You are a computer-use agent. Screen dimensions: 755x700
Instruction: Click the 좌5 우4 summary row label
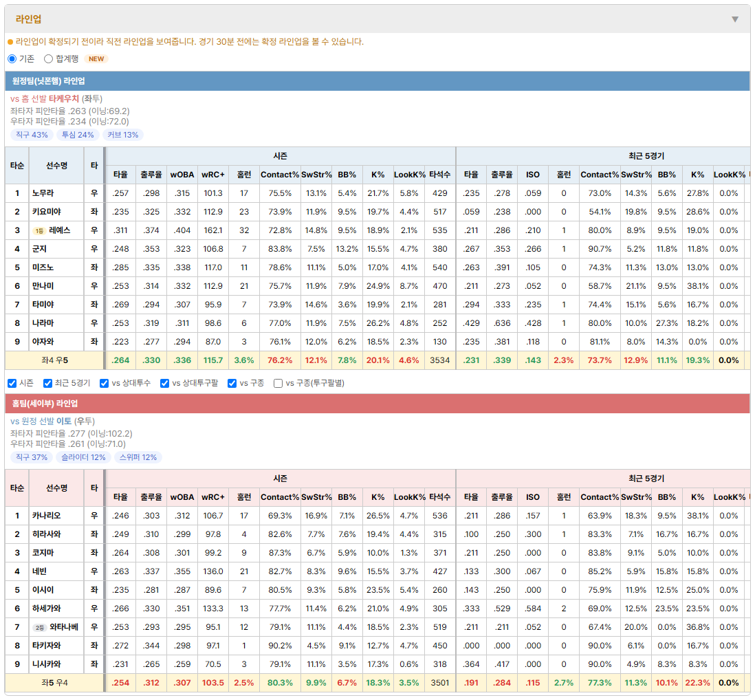click(x=54, y=683)
